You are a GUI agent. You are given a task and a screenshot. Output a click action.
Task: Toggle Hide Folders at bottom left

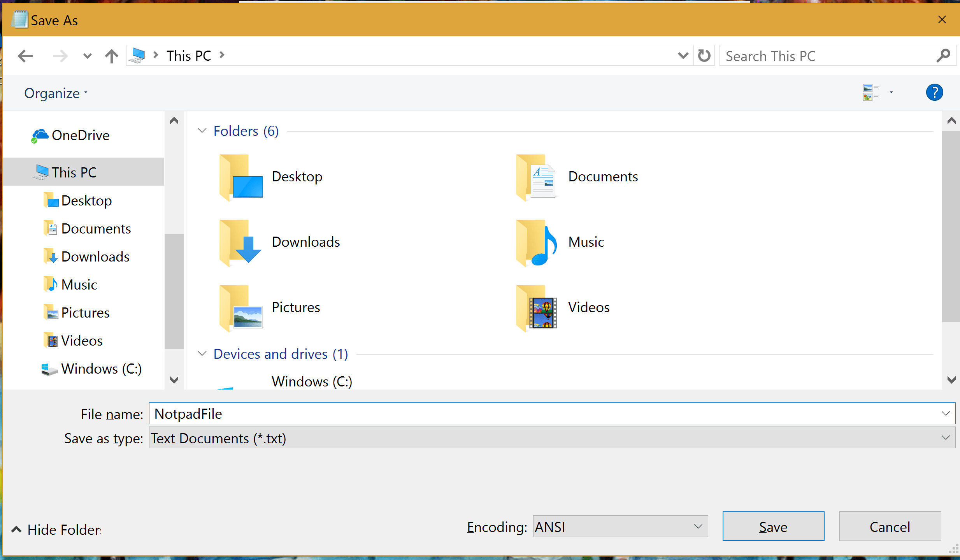[x=56, y=530]
